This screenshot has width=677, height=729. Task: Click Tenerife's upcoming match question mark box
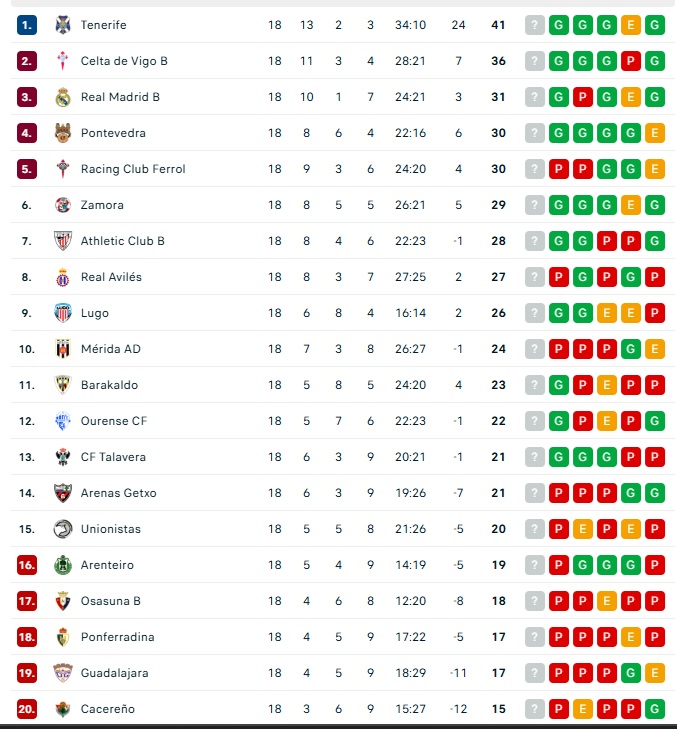click(535, 25)
